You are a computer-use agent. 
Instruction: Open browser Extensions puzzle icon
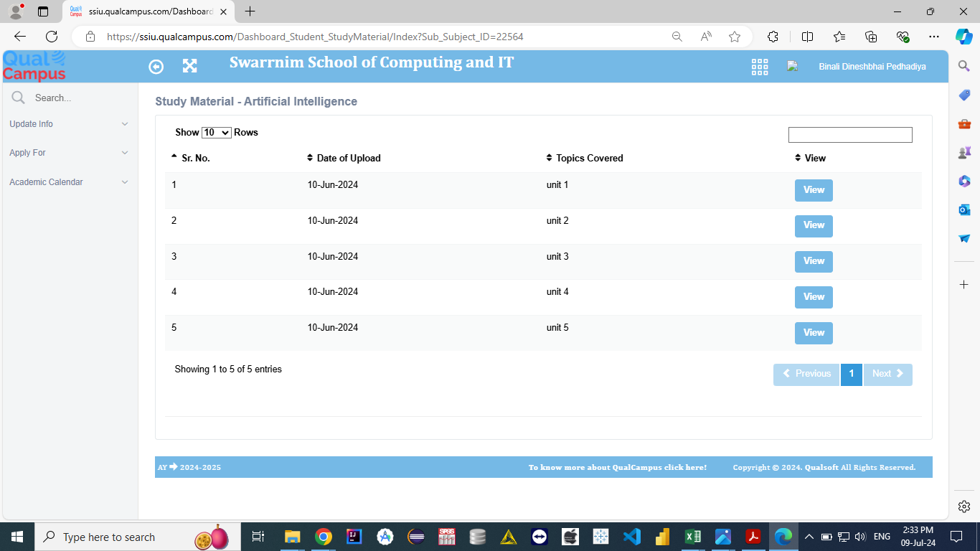[x=773, y=37]
